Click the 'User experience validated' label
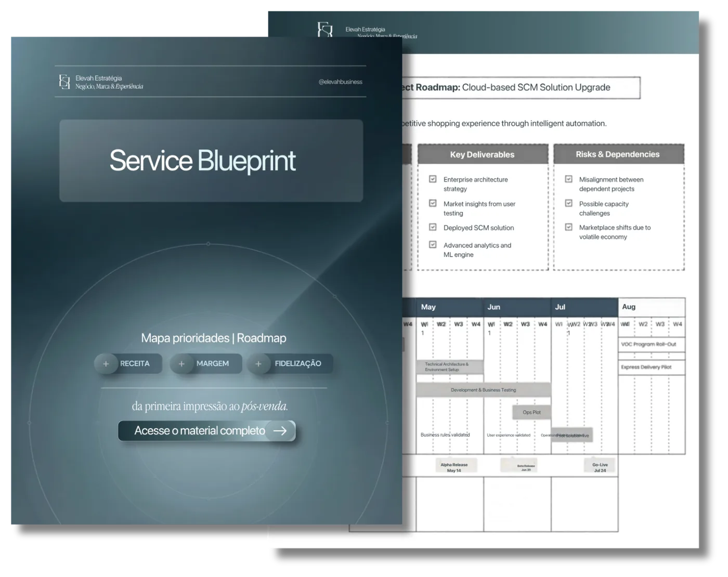This screenshot has width=728, height=577. 509,436
